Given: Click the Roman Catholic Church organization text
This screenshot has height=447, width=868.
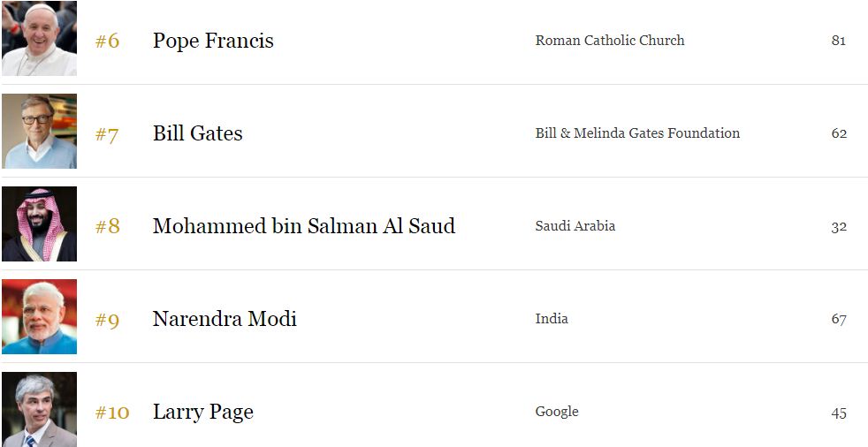Looking at the screenshot, I should click(x=609, y=41).
